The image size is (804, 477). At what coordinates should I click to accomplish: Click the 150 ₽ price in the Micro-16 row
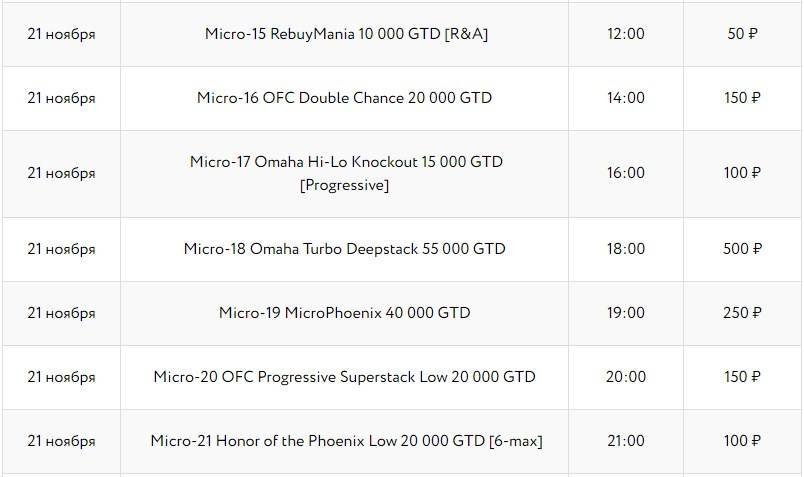(743, 98)
